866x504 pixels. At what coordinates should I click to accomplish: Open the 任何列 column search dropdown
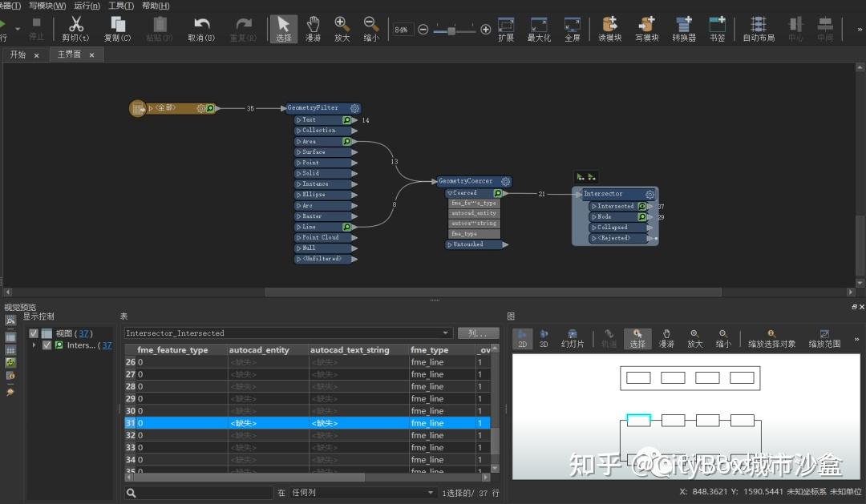(x=431, y=493)
